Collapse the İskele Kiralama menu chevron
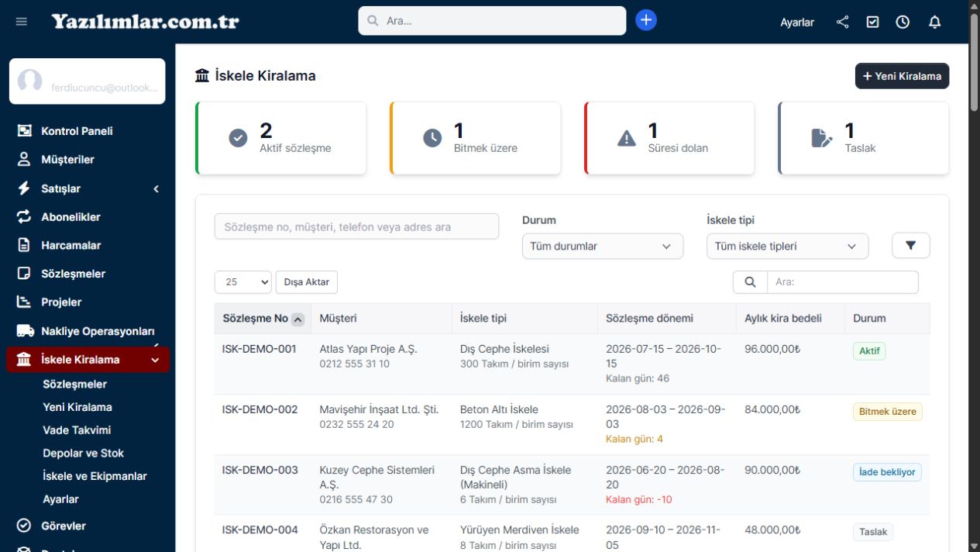980x552 pixels. [156, 360]
